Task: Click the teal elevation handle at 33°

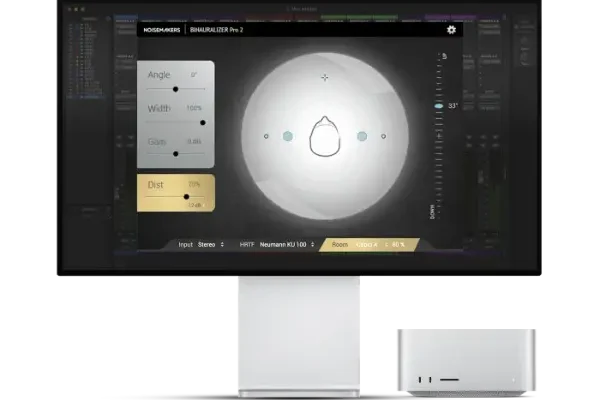Action: click(438, 105)
